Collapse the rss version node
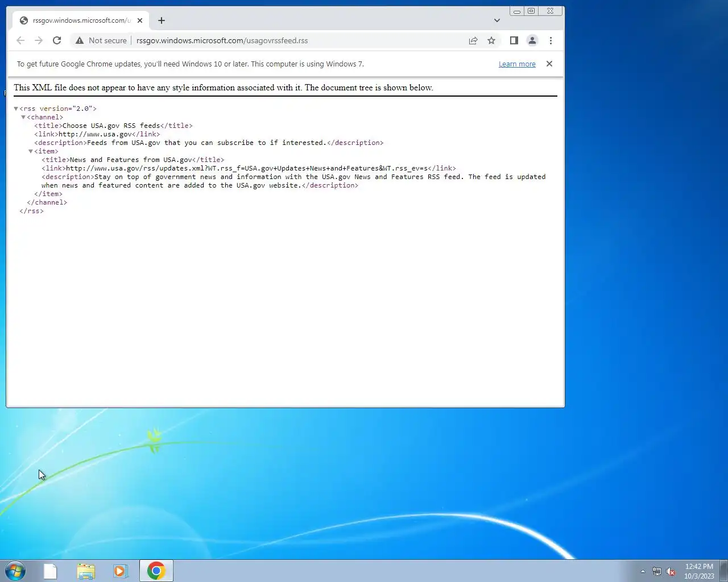 pos(16,109)
